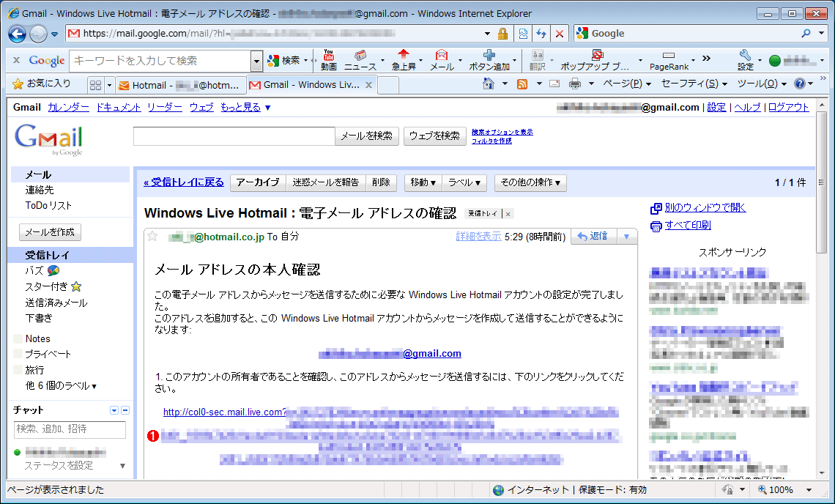The image size is (835, 504).
Task: Open the ニュース toolbar button
Action: [x=360, y=60]
